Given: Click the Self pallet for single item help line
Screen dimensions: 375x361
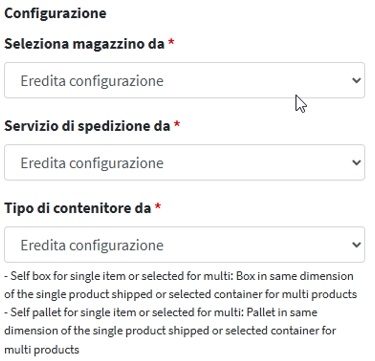Looking at the screenshot, I should click(161, 313).
